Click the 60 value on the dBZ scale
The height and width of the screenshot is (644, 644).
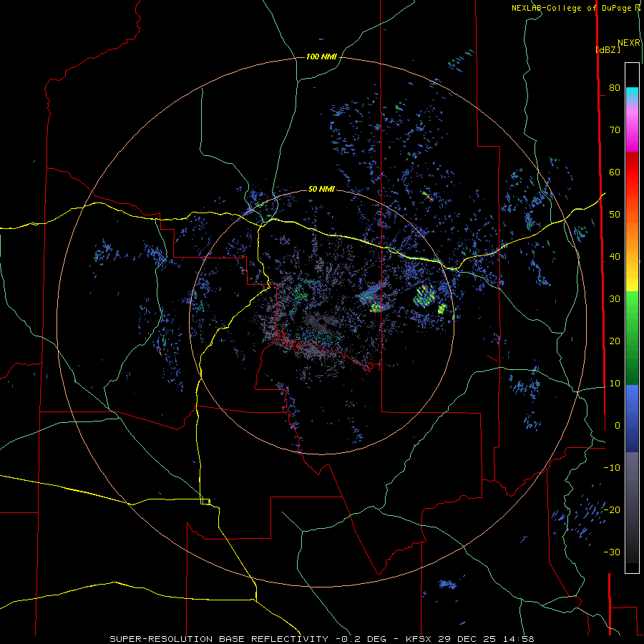point(615,172)
